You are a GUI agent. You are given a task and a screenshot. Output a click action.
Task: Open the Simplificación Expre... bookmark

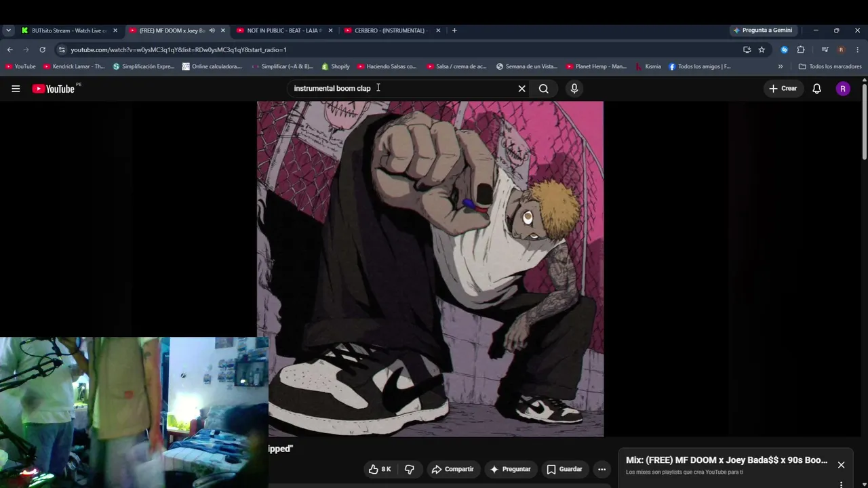(144, 66)
